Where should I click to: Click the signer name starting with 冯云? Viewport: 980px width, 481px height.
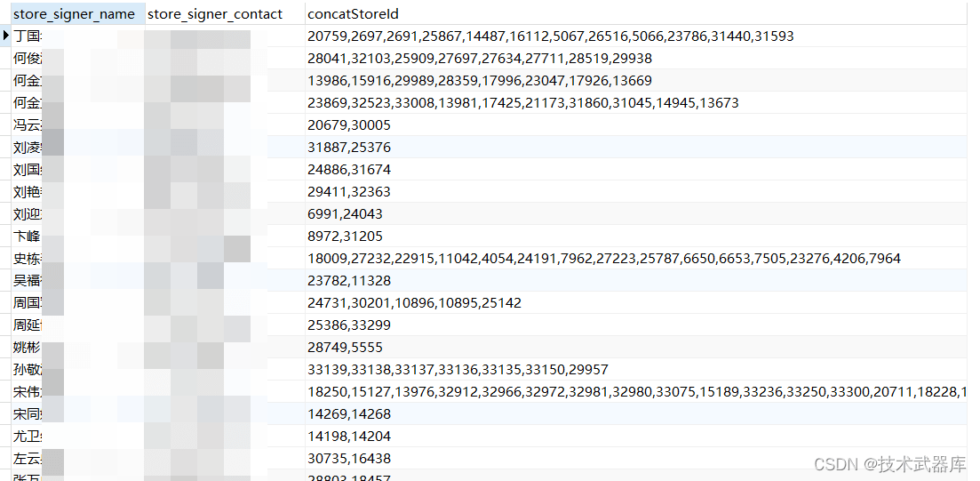28,125
